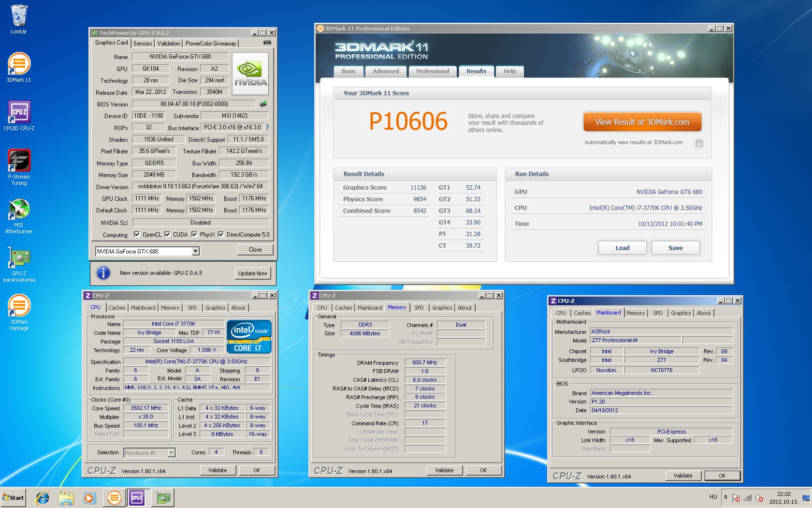Click the blue info icon in GPU-Z update bar
812x508 pixels.
(103, 273)
